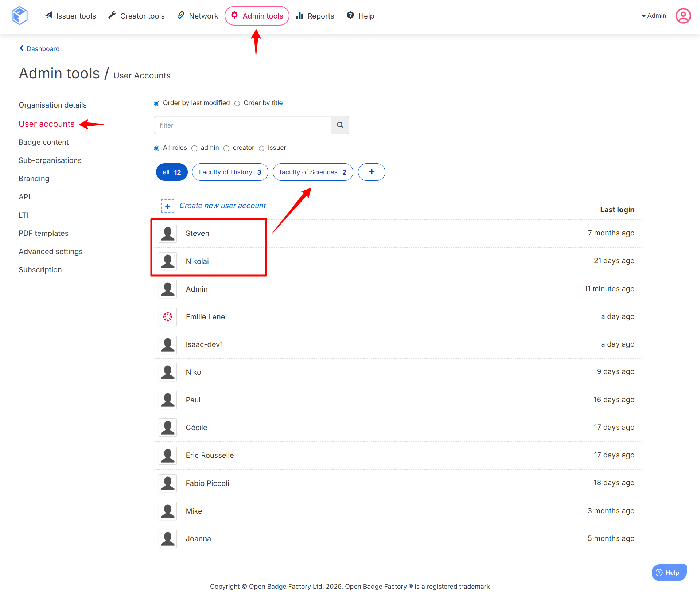Open the user profile avatar icon
Screen dimensions: 700x596
pyautogui.click(x=683, y=16)
